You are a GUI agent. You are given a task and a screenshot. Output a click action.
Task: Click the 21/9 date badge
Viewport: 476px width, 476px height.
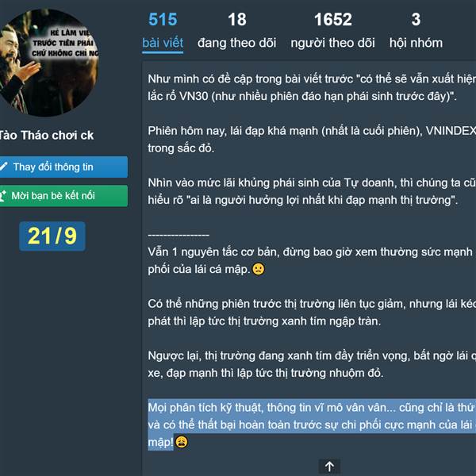click(x=52, y=236)
